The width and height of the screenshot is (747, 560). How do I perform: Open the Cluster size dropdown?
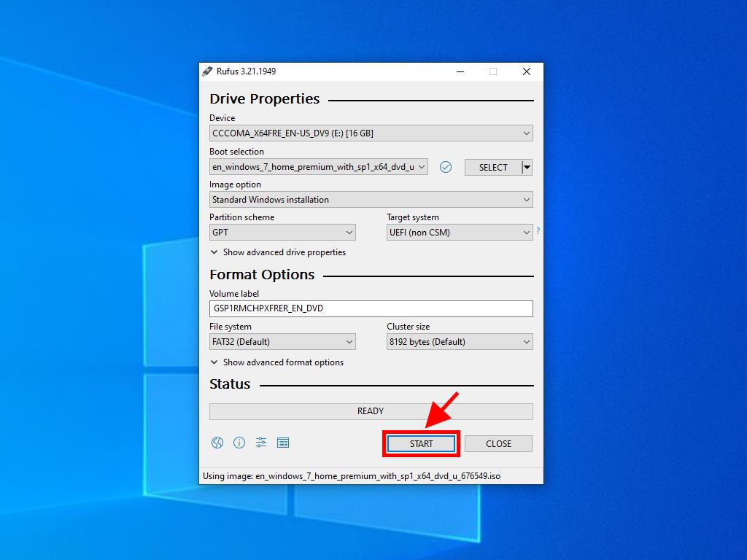click(x=459, y=342)
